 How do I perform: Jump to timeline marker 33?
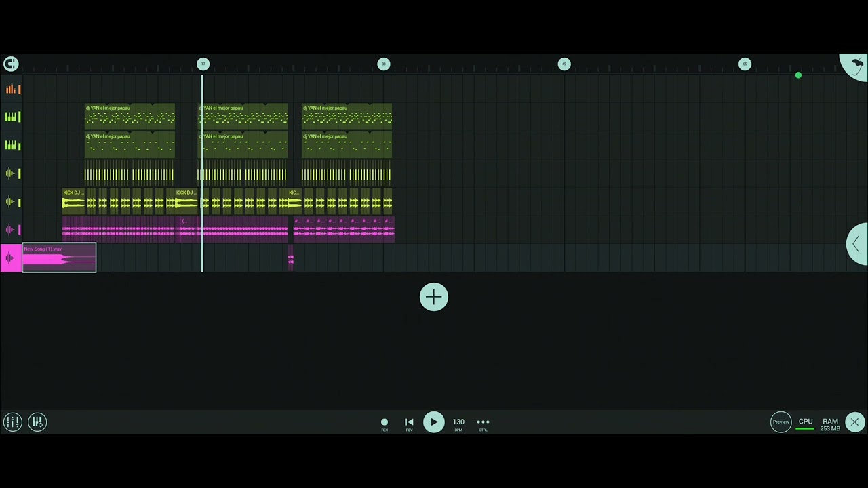pyautogui.click(x=383, y=64)
